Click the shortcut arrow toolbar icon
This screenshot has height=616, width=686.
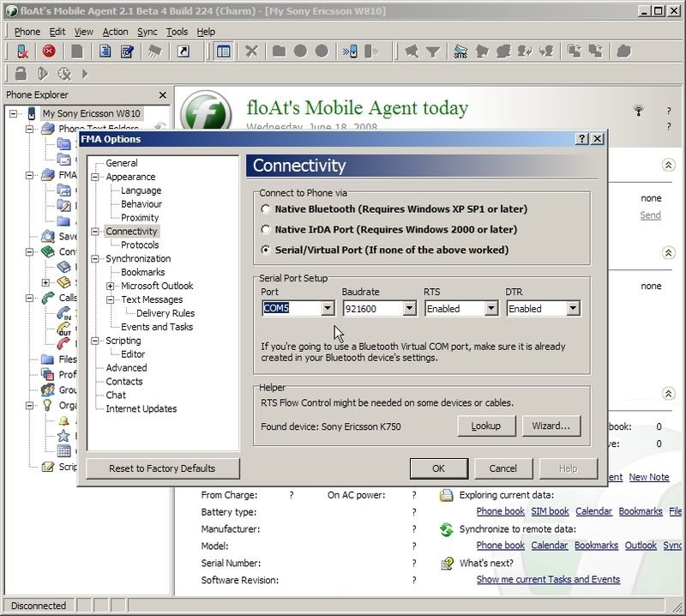point(184,51)
